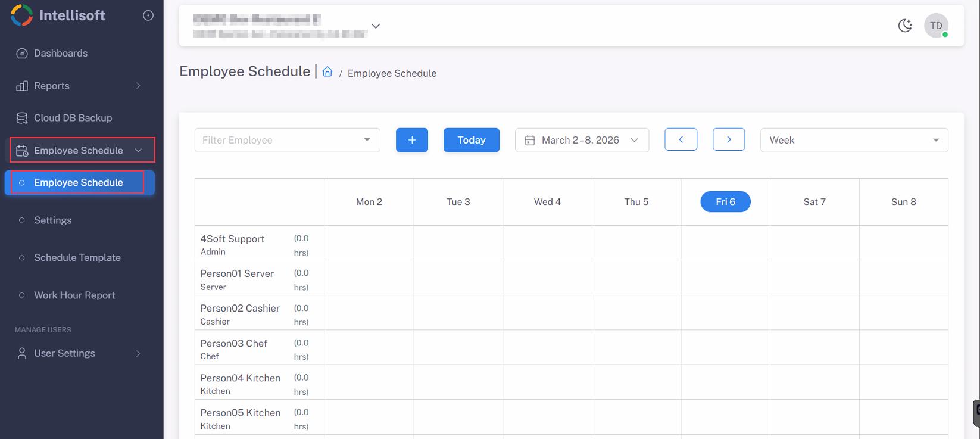Screen dimensions: 980x439
Task: Click the plus add schedule button
Action: tap(412, 140)
